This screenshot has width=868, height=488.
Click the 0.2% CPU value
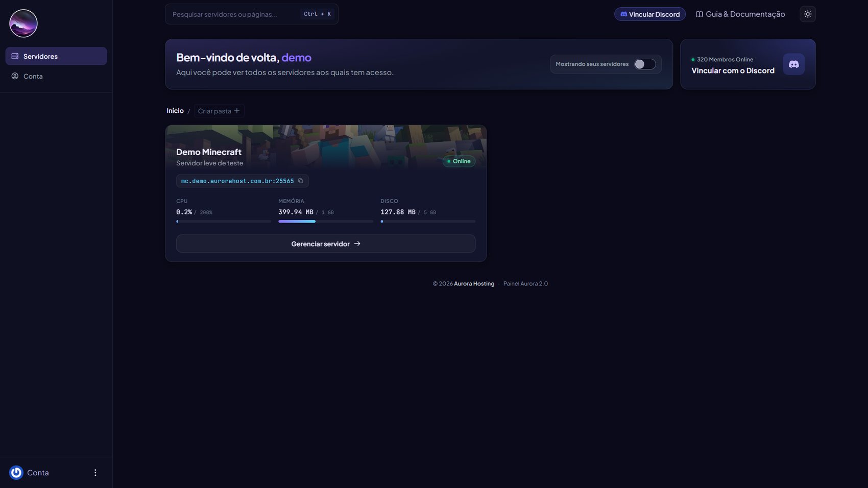pyautogui.click(x=184, y=212)
